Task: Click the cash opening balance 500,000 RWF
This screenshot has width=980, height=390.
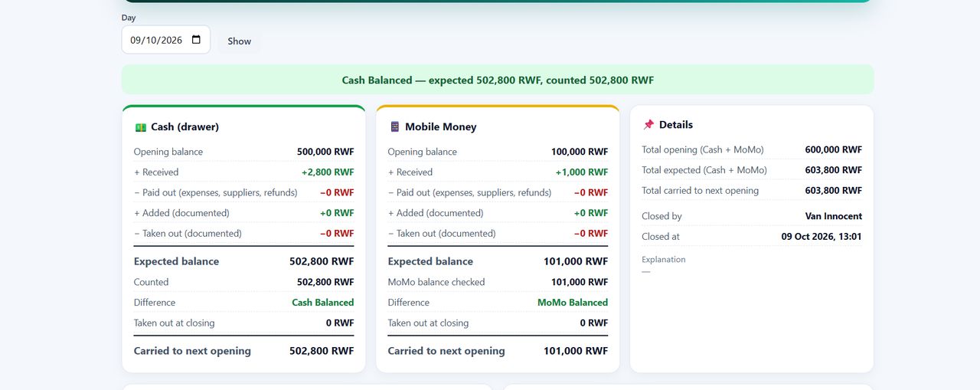Action: click(325, 152)
